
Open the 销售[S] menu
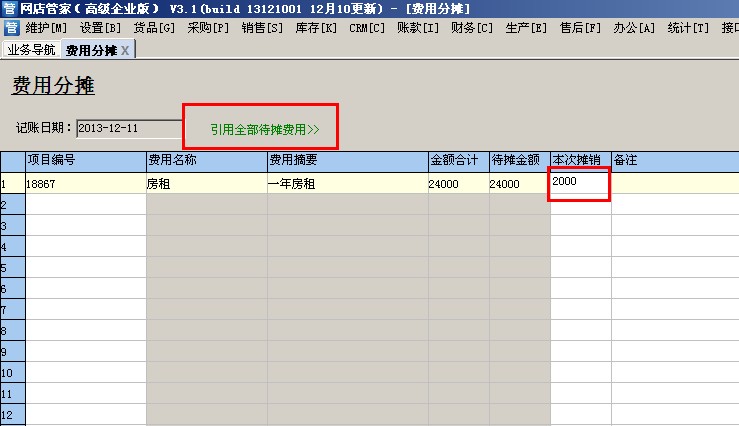(262, 27)
